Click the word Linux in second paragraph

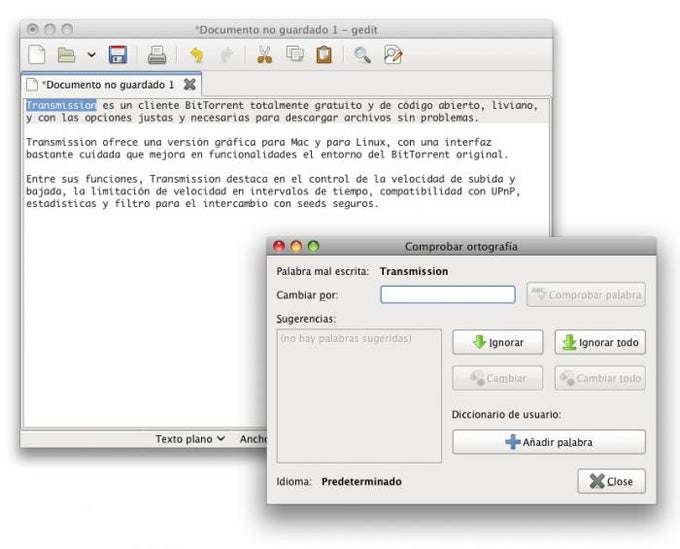[x=370, y=142]
